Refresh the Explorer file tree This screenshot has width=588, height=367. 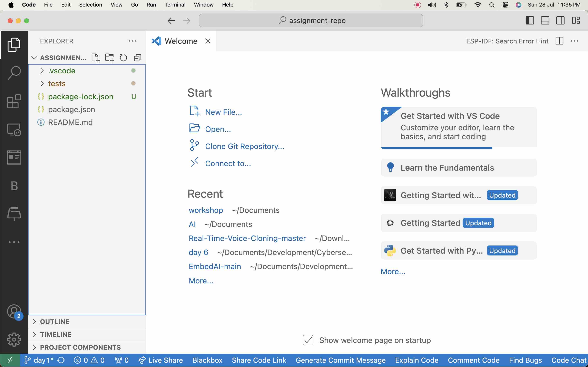coord(124,58)
